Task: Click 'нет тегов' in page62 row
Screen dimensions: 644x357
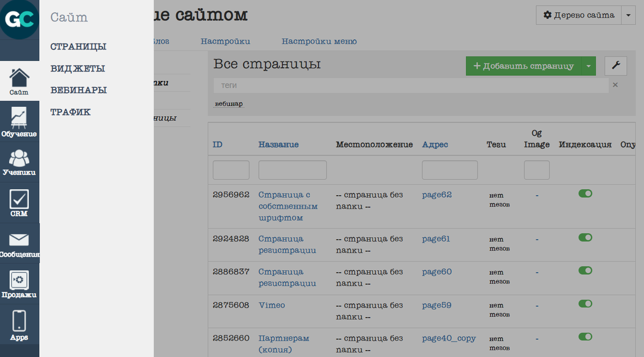Action: click(x=500, y=200)
